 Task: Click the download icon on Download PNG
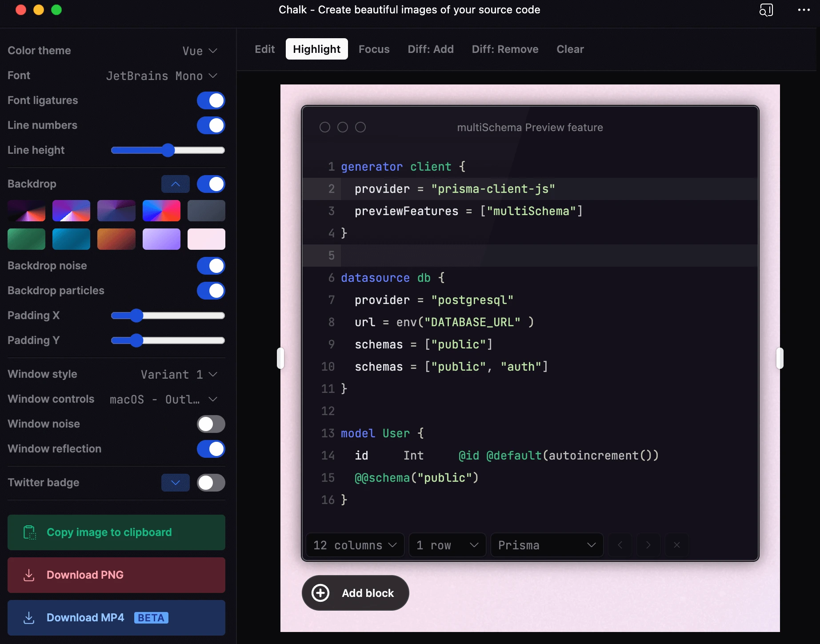tap(29, 575)
